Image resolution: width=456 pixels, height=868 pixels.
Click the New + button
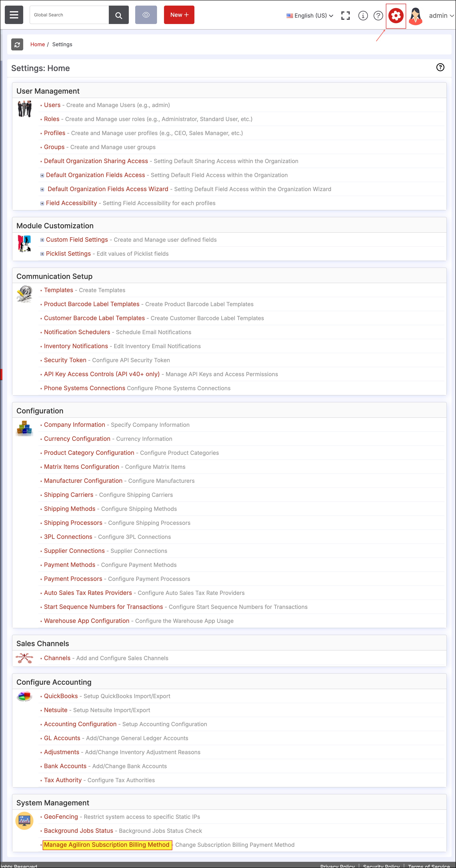(x=179, y=15)
